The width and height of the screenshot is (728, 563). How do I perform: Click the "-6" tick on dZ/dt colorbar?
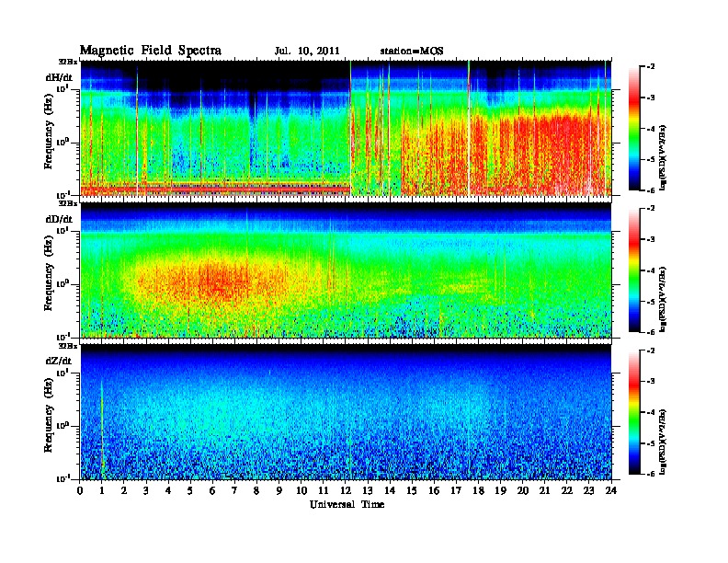point(651,475)
